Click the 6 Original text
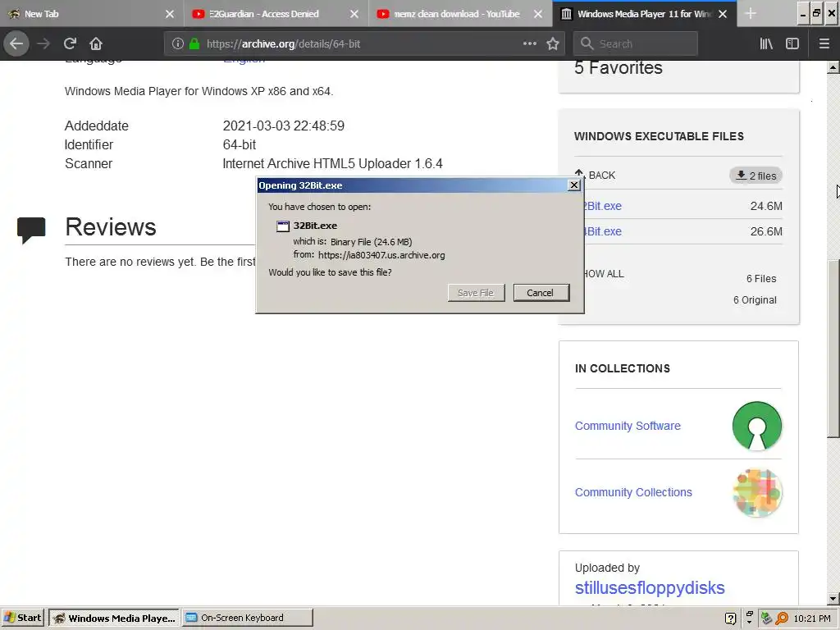 click(755, 300)
